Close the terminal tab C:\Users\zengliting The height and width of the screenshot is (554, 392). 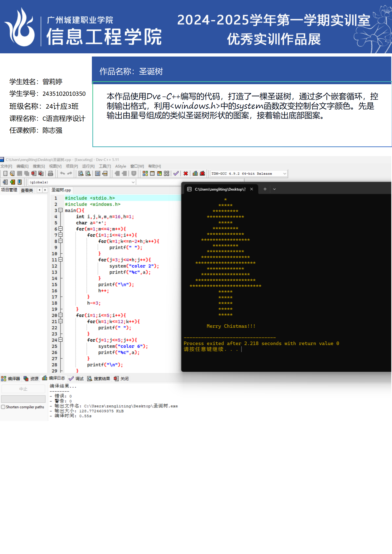(251, 189)
